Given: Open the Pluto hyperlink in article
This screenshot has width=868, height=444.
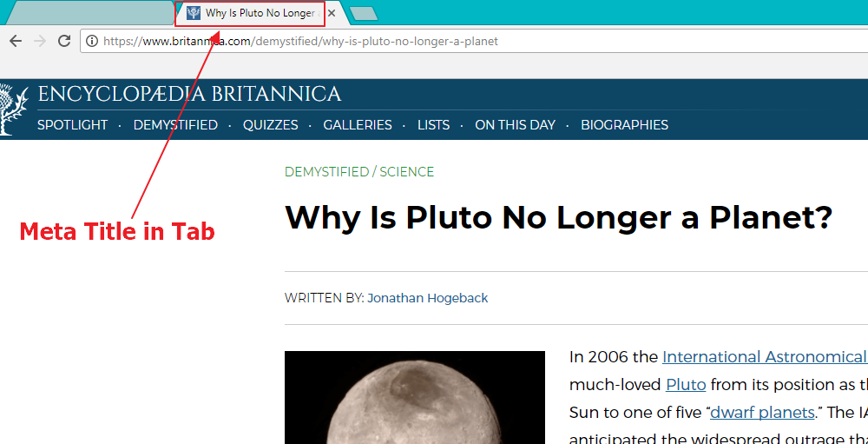Looking at the screenshot, I should tap(686, 385).
